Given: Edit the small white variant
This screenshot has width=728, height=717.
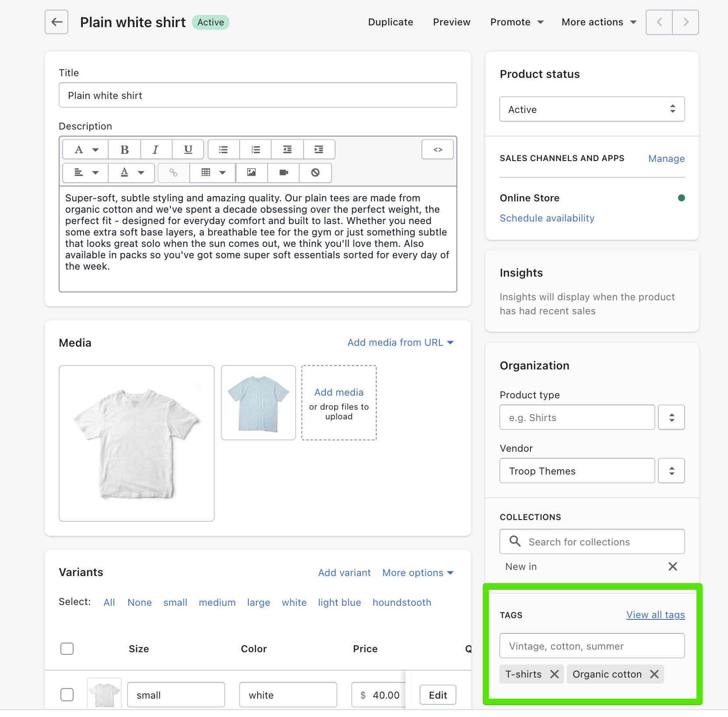Looking at the screenshot, I should tap(438, 695).
